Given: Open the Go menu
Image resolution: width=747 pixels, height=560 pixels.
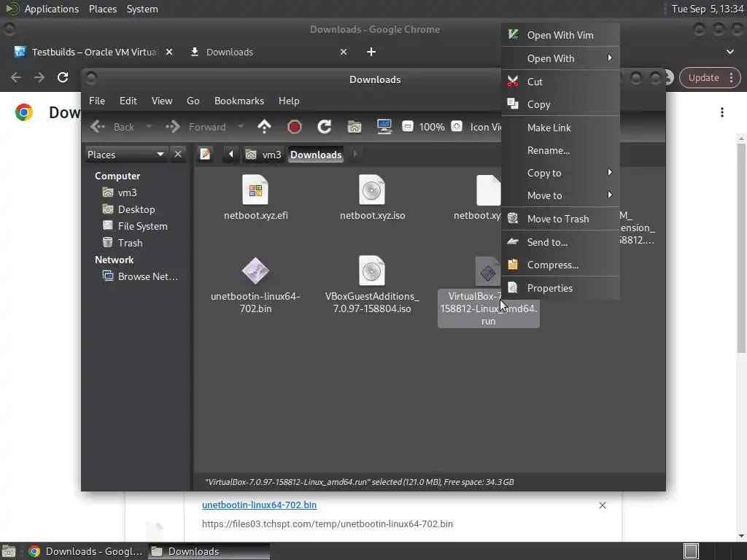Looking at the screenshot, I should click(x=193, y=101).
